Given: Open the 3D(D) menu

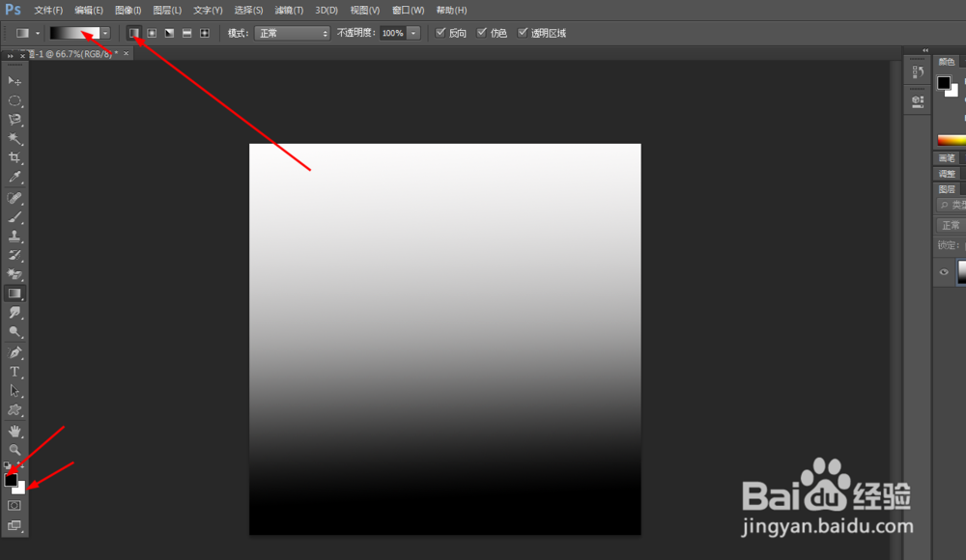Looking at the screenshot, I should click(x=327, y=11).
